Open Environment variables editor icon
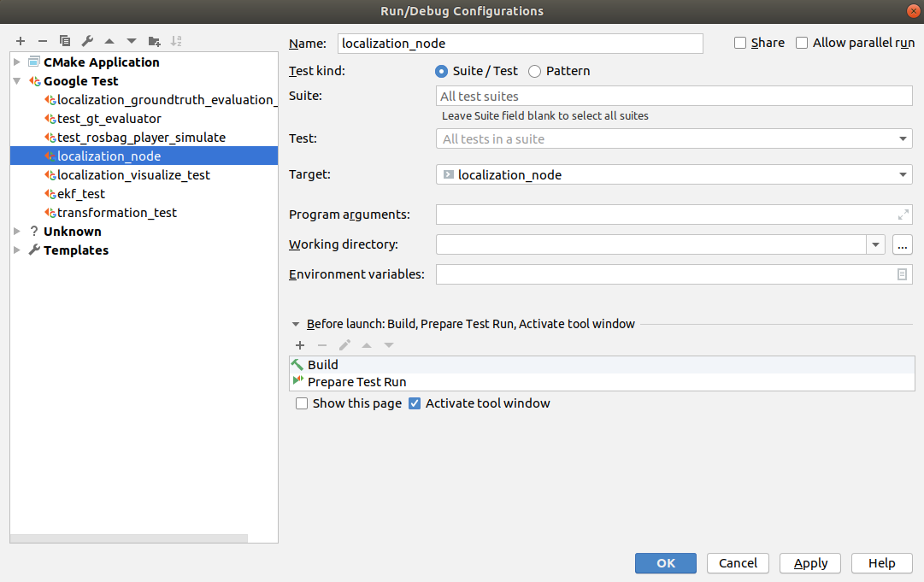Screen dimensions: 924x582 click(902, 274)
